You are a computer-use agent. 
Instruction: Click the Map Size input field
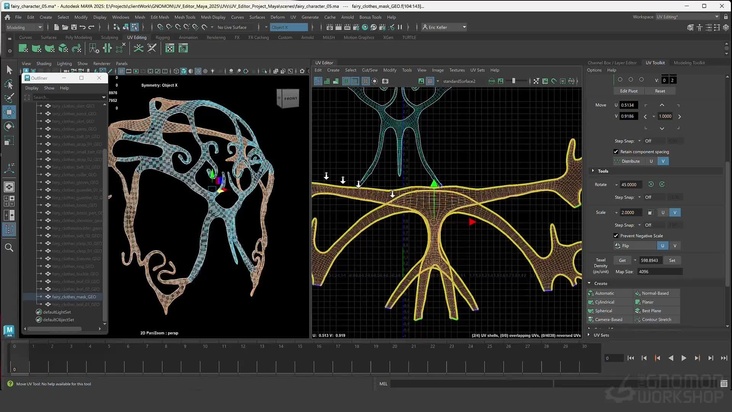pyautogui.click(x=659, y=271)
